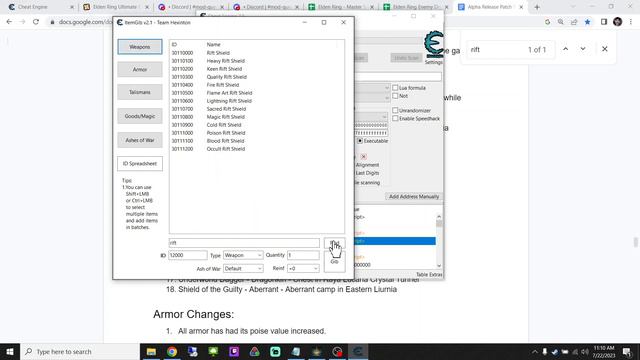Select the highlighted blue row in Cheat Engine table
The height and width of the screenshot is (360, 640).
pos(395,241)
